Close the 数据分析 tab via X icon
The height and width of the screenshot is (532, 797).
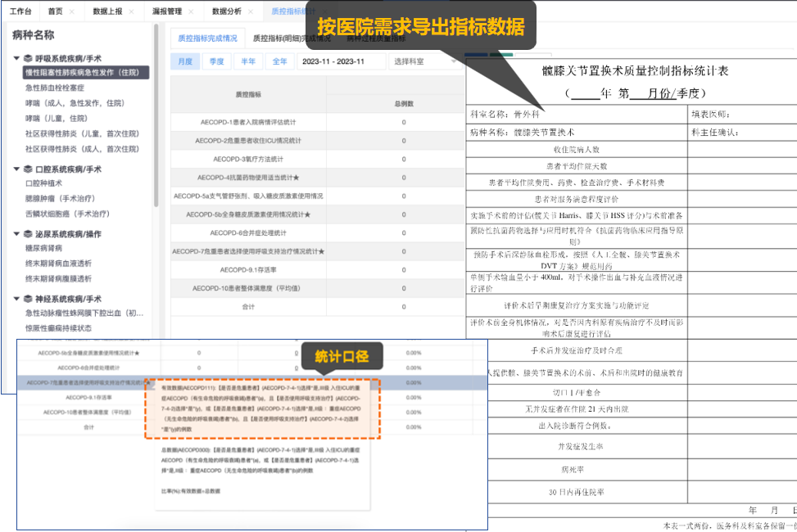tap(250, 11)
